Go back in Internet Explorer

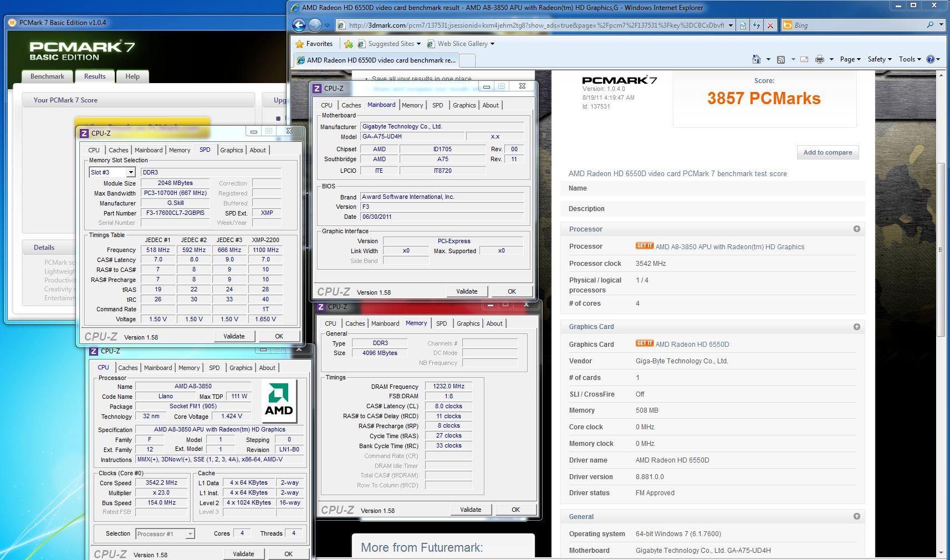tap(299, 25)
